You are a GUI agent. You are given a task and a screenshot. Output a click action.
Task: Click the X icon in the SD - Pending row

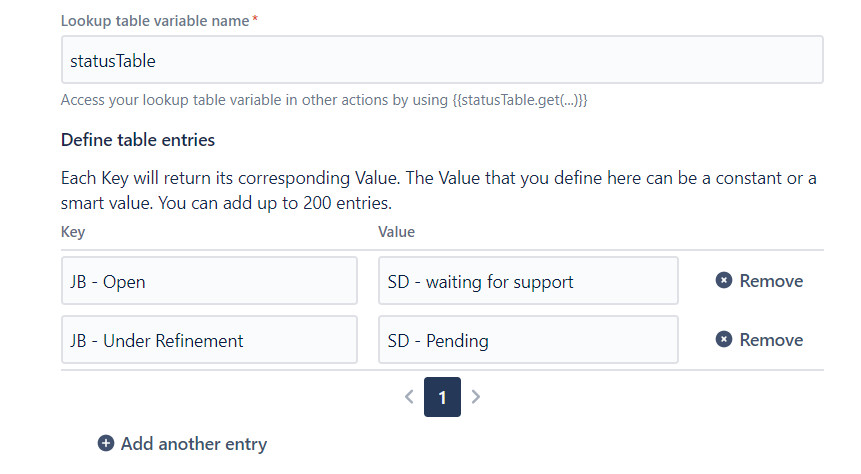[724, 340]
